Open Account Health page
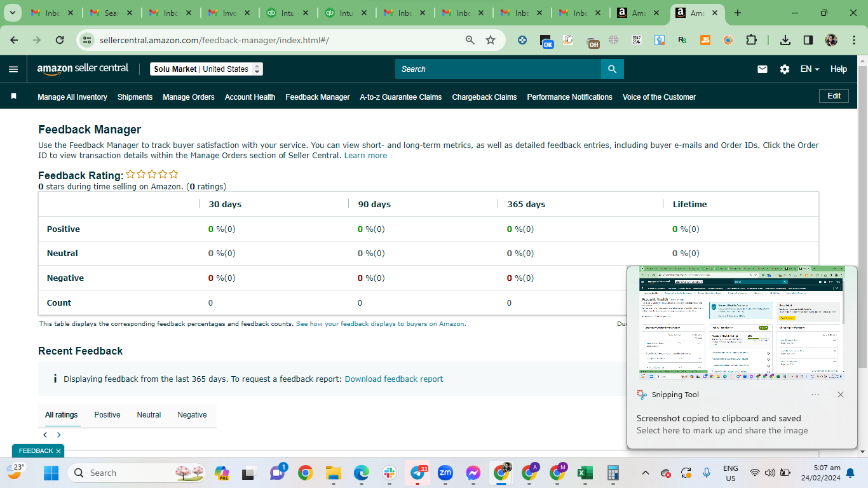This screenshot has height=488, width=868. click(x=250, y=97)
